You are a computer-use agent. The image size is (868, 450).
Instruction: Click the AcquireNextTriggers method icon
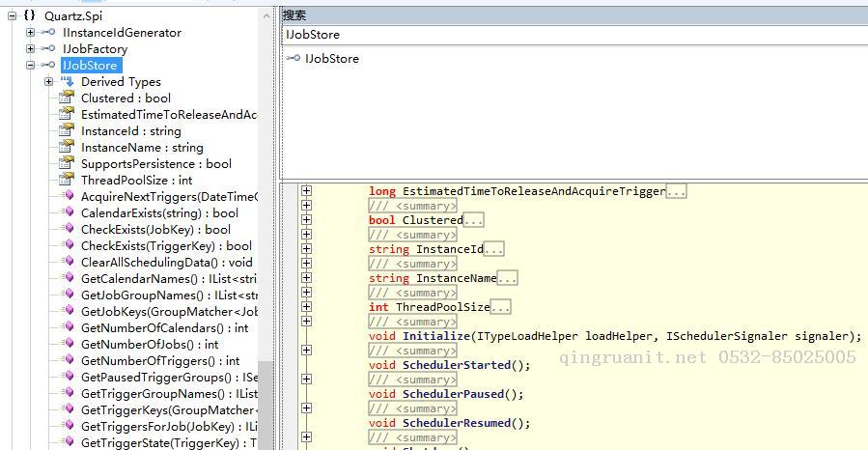coord(70,195)
